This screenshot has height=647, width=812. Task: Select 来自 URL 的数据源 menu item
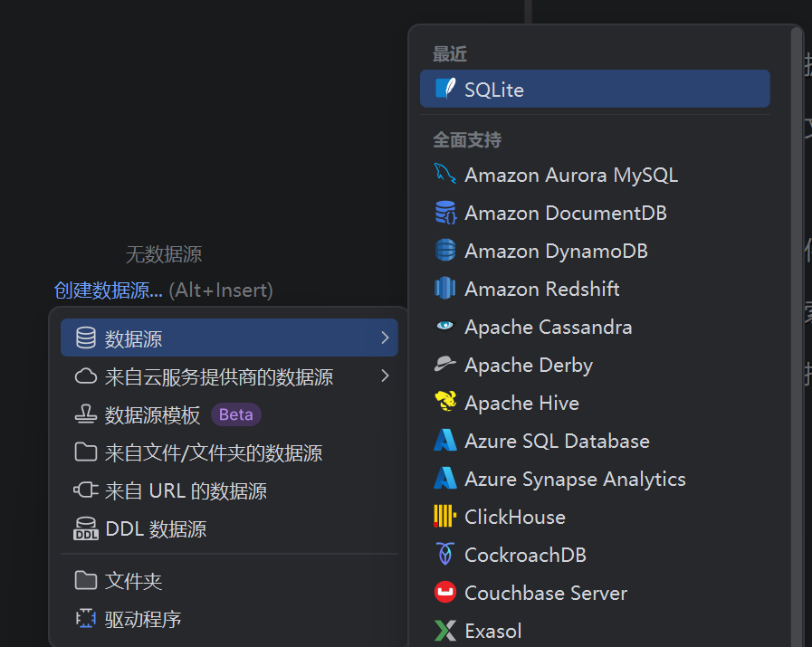229,490
